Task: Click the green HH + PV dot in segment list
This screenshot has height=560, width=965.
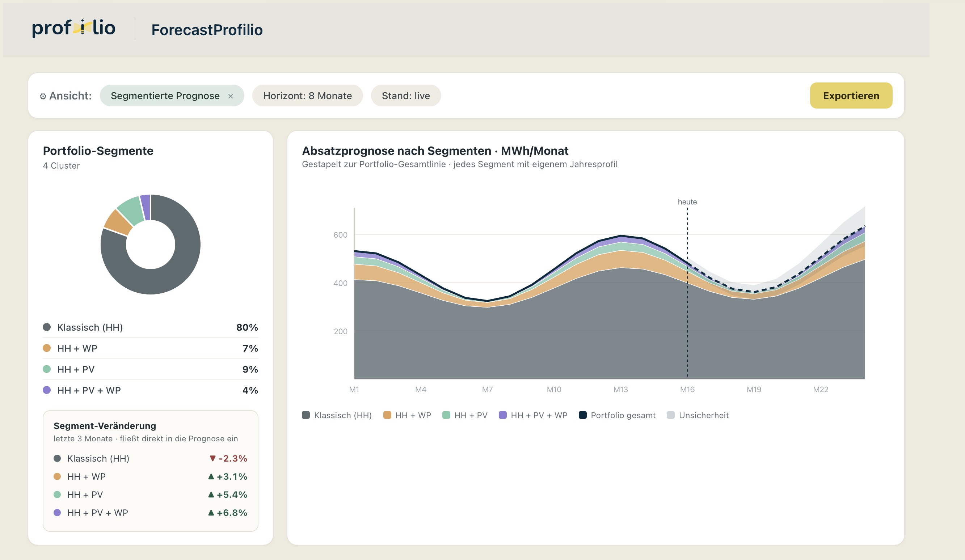Action: (47, 369)
